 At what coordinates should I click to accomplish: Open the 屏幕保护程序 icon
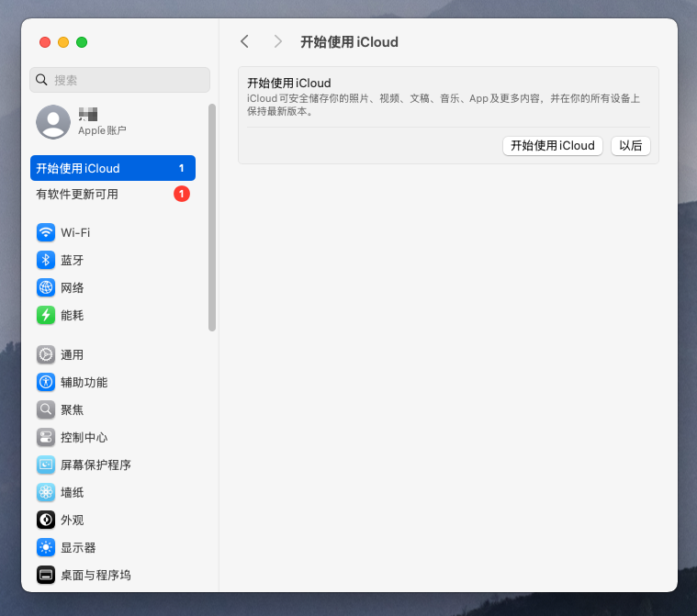46,465
